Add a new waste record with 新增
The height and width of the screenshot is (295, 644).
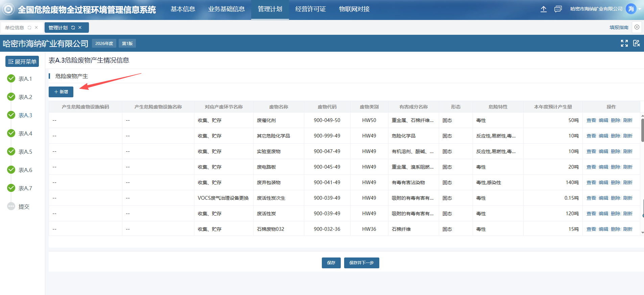61,92
